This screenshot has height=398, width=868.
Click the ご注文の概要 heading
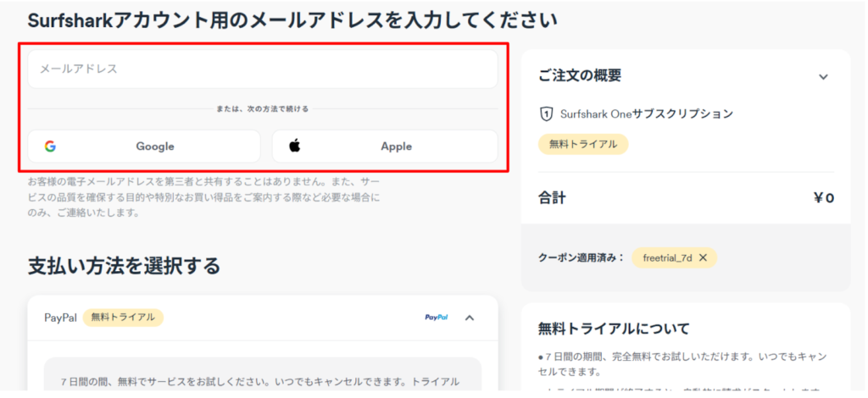pyautogui.click(x=579, y=75)
